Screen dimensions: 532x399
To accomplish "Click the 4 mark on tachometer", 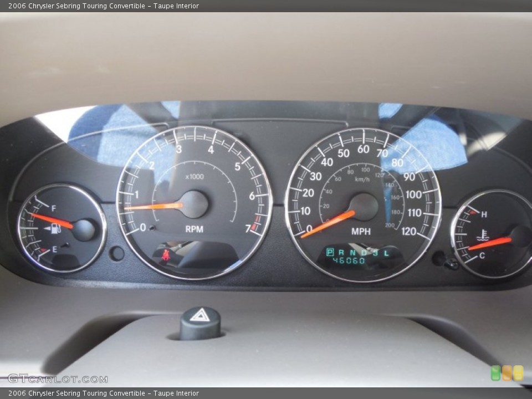I will click(211, 150).
